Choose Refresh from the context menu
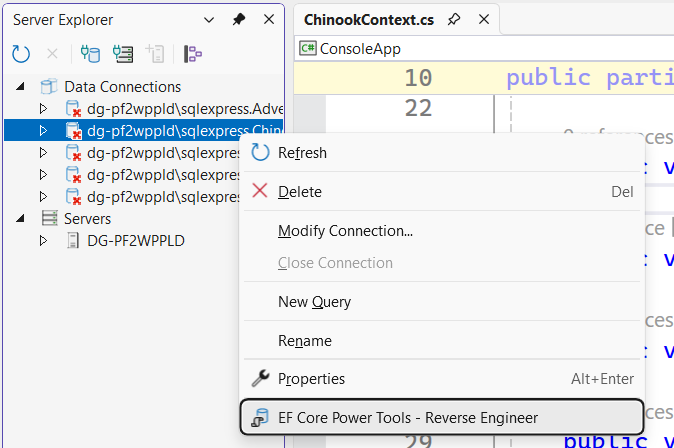The height and width of the screenshot is (448, 674). coord(442,153)
